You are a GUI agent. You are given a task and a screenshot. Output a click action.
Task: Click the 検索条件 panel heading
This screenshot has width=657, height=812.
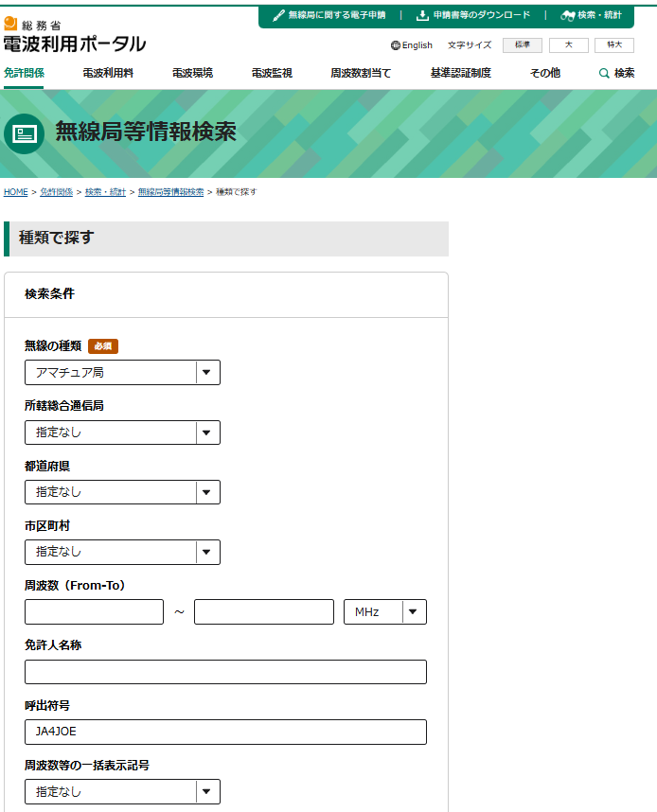(50, 293)
